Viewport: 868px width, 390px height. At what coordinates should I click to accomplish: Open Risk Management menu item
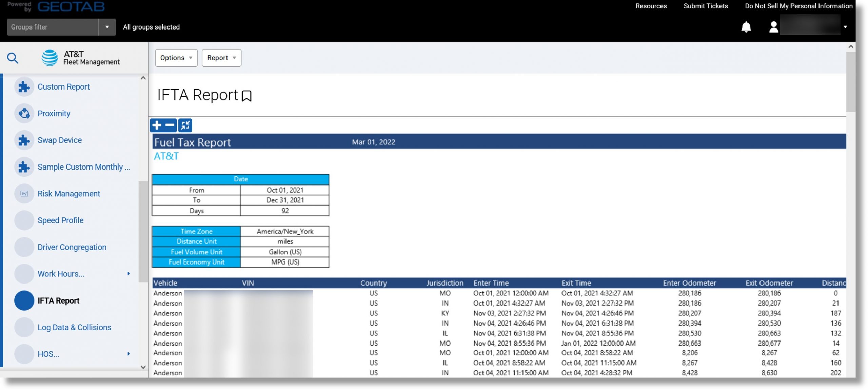click(69, 194)
